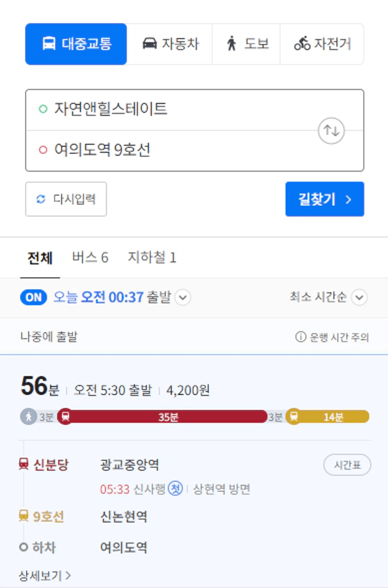Screen dimensions: 388x588
Task: Click the walking icon on route bar
Action: click(x=29, y=416)
